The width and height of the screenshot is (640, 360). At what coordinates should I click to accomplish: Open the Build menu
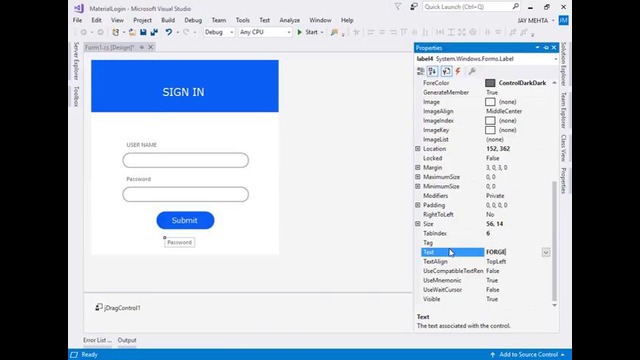168,20
